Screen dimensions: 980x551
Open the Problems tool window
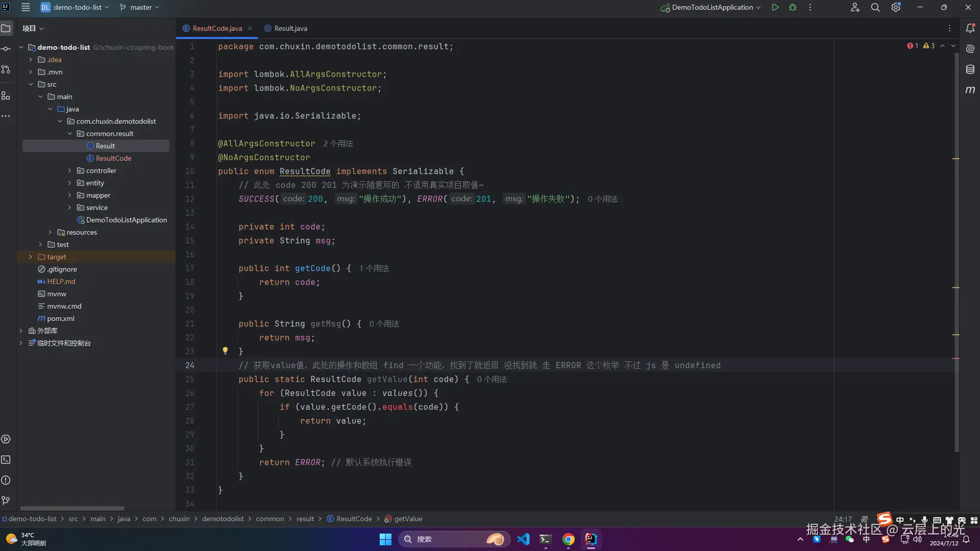pos(6,480)
